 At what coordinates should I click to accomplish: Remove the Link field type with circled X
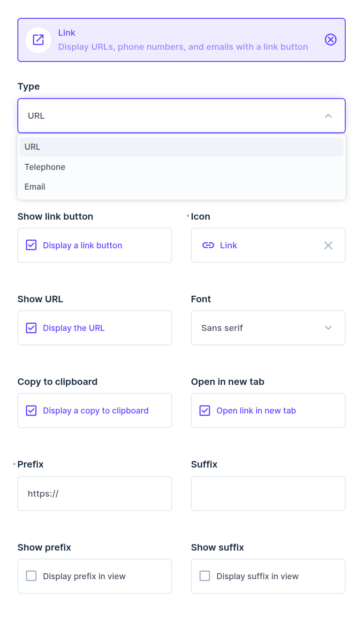331,40
